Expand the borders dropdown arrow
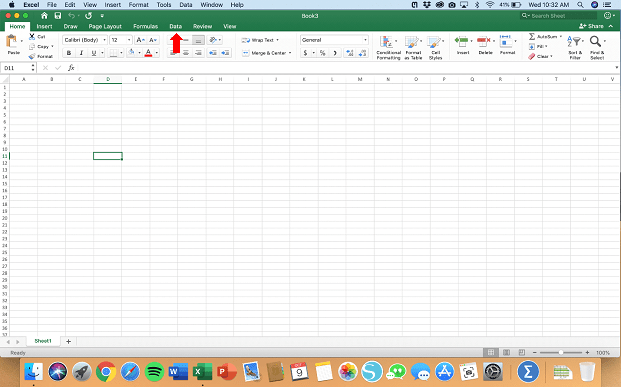This screenshot has width=621, height=388. [121, 53]
